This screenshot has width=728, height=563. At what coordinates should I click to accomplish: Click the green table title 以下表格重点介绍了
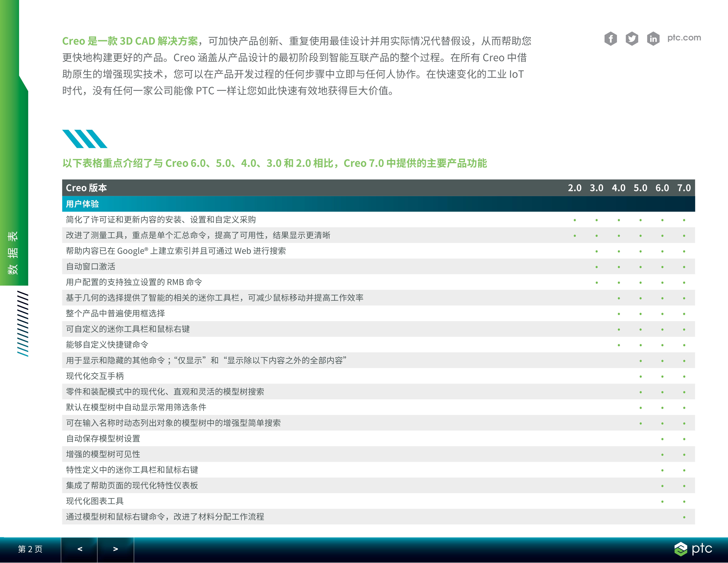(x=275, y=163)
